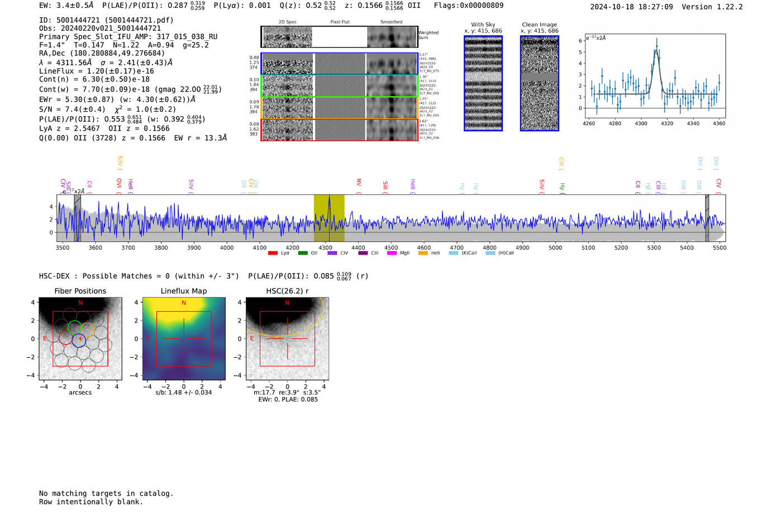Select the orange-bordered fiber spectrum row
Viewport: 782px width, 532px height.
tap(339, 108)
